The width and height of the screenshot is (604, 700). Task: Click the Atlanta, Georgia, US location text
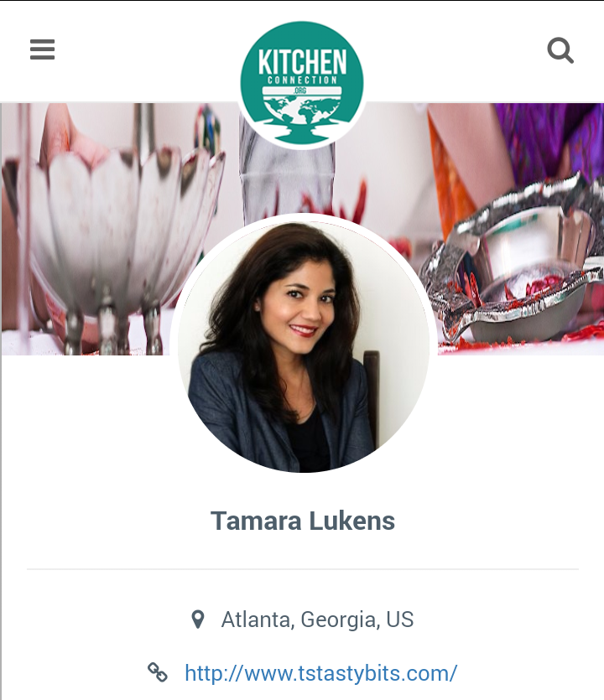pos(317,620)
